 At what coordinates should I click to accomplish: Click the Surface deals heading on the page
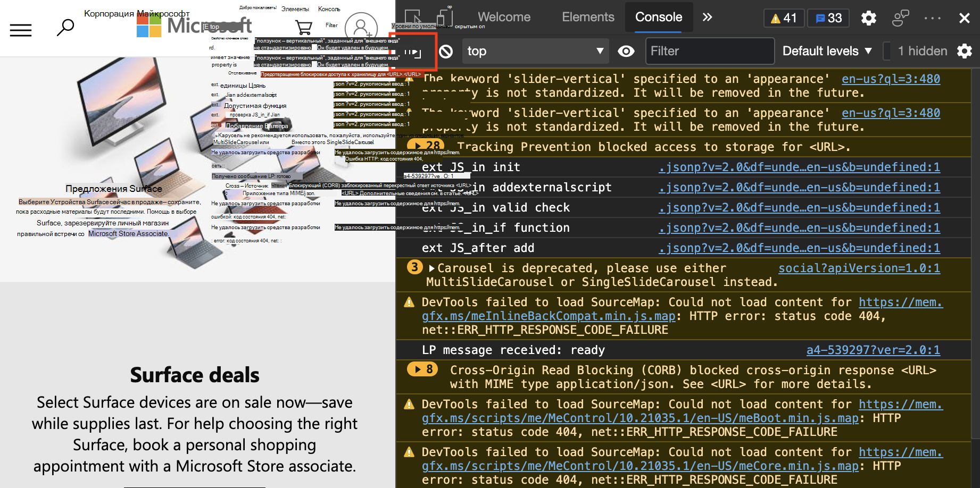pos(195,375)
